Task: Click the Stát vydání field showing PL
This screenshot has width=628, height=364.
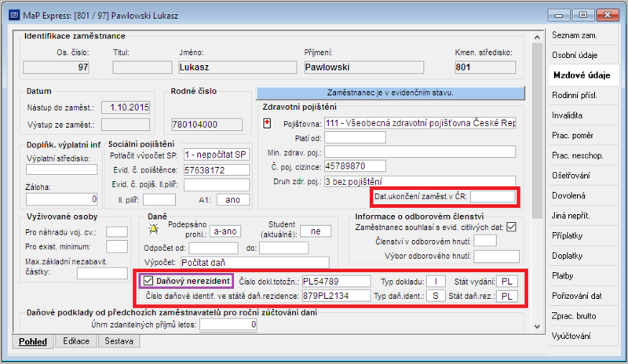Action: (x=507, y=281)
